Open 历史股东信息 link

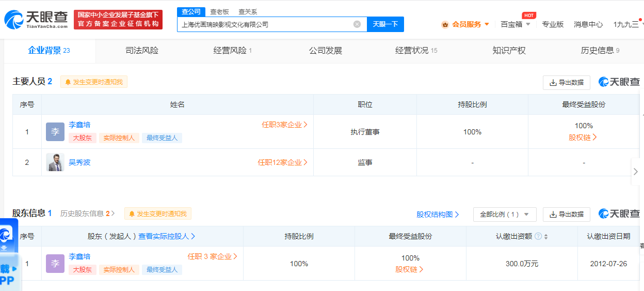pos(88,213)
